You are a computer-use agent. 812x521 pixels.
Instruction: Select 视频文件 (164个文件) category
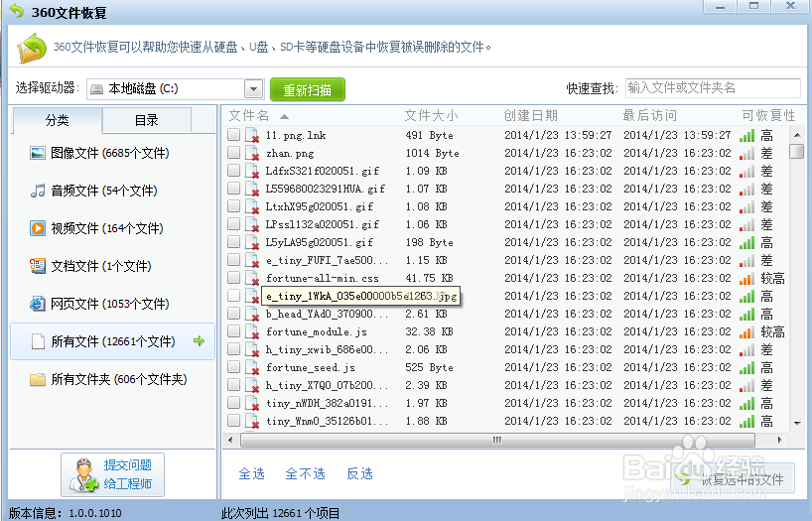112,228
